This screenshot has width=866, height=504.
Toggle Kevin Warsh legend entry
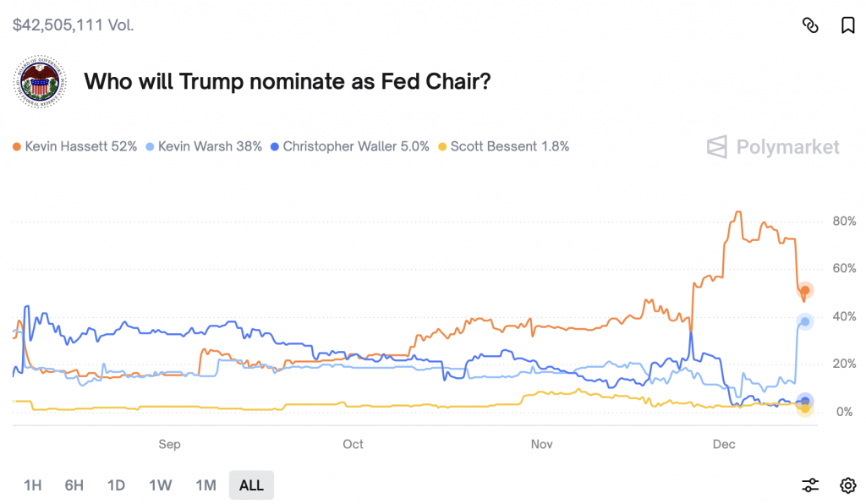(x=204, y=146)
